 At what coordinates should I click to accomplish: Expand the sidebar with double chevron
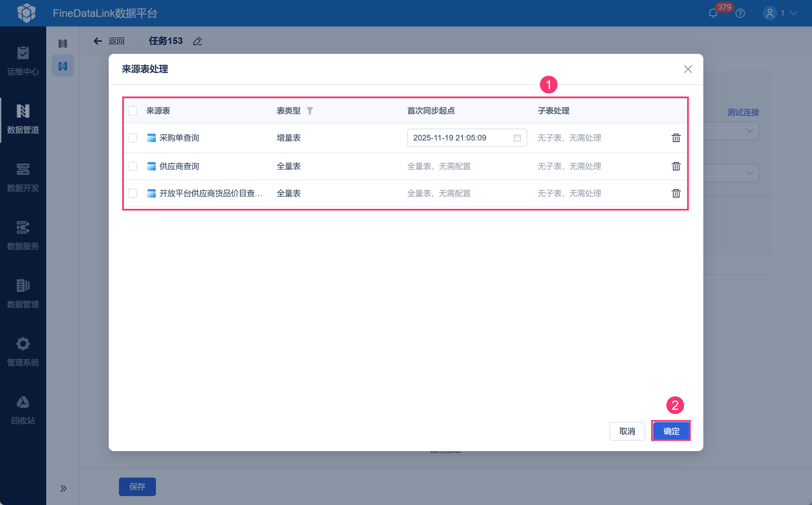click(63, 488)
